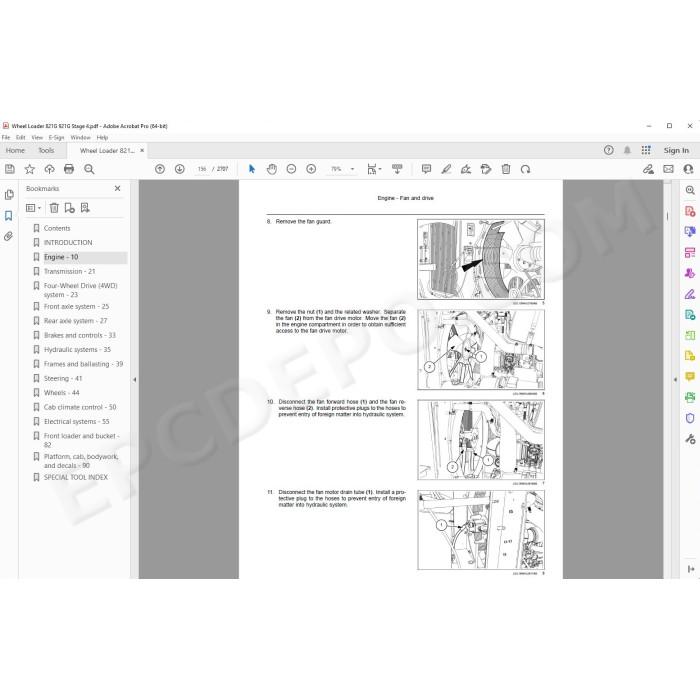Image resolution: width=700 pixels, height=700 pixels.
Task: Toggle scrolling mode icon
Action: [397, 169]
